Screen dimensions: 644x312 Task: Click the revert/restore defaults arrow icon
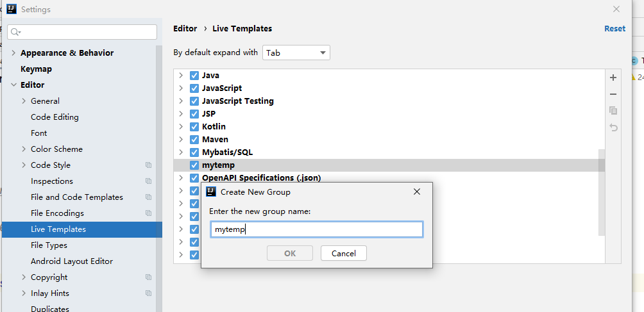pyautogui.click(x=613, y=127)
